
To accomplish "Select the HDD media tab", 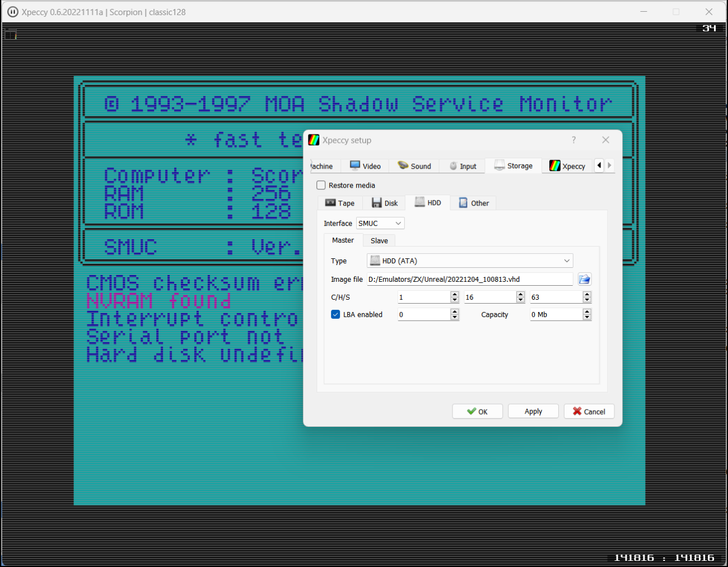I will click(x=428, y=202).
